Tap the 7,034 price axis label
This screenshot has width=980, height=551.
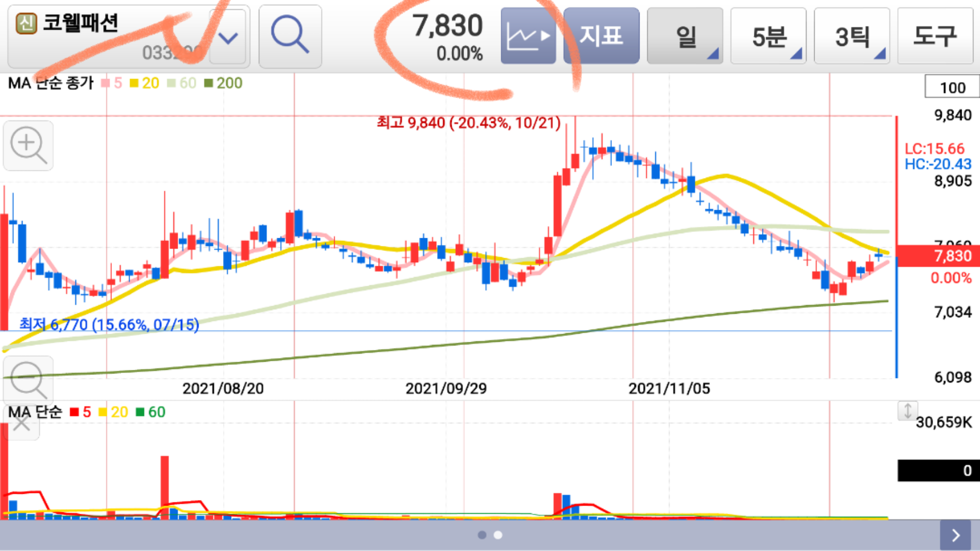(953, 312)
